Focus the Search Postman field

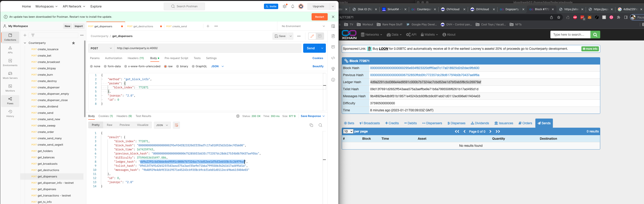[x=184, y=7]
